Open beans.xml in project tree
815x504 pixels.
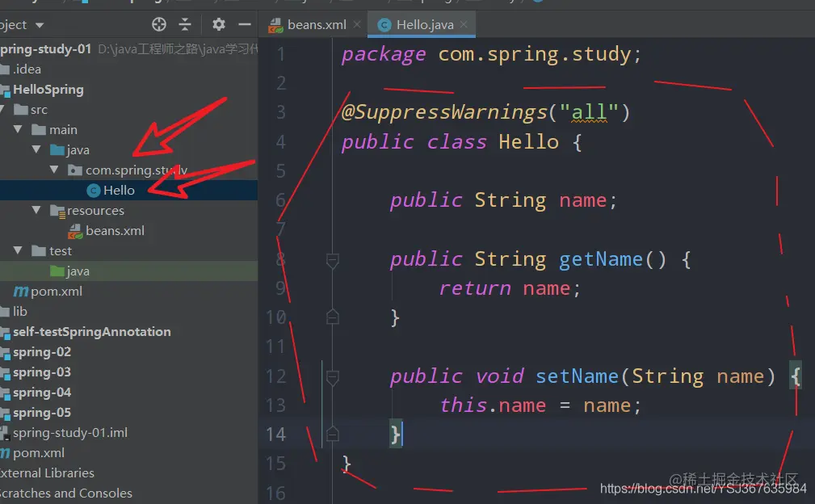(x=115, y=231)
